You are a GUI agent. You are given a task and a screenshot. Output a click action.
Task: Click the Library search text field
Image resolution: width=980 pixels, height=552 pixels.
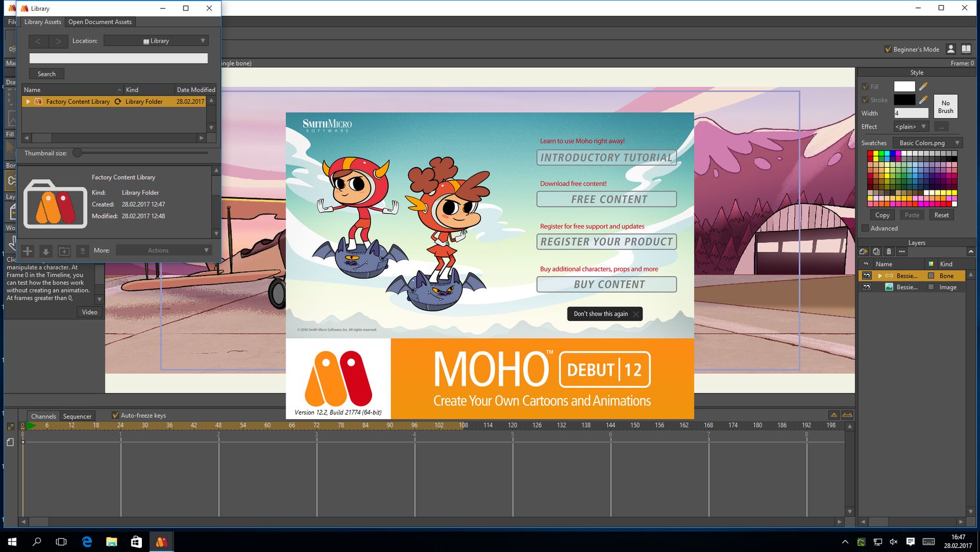(119, 58)
